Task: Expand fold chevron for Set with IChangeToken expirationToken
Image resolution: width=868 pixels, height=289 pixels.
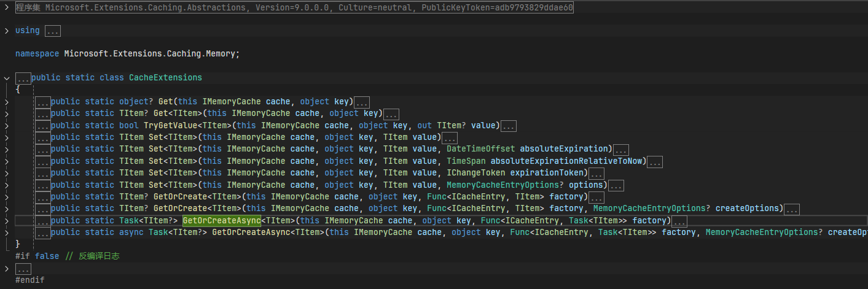Action: tap(6, 173)
